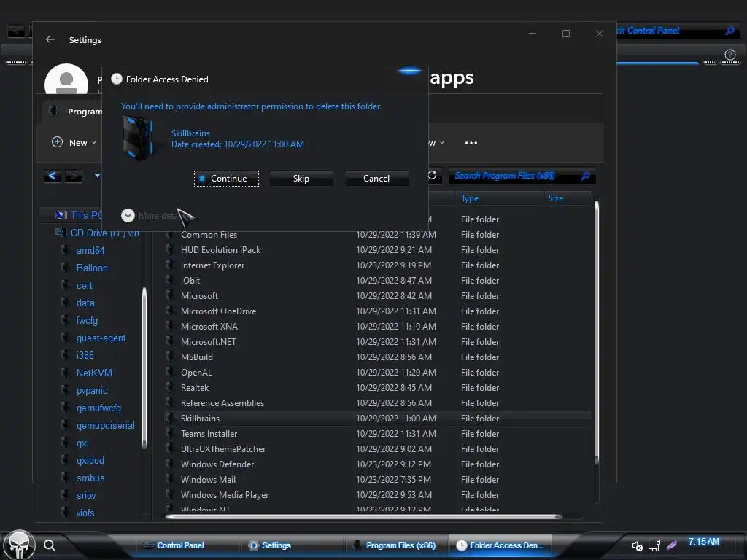Select the viofs folder in tree

click(x=85, y=513)
